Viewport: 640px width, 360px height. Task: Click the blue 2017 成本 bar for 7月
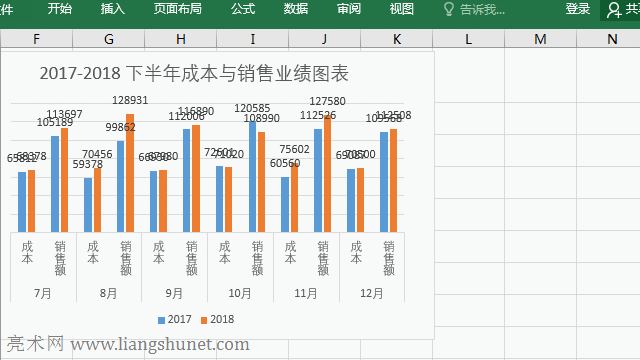pyautogui.click(x=22, y=202)
